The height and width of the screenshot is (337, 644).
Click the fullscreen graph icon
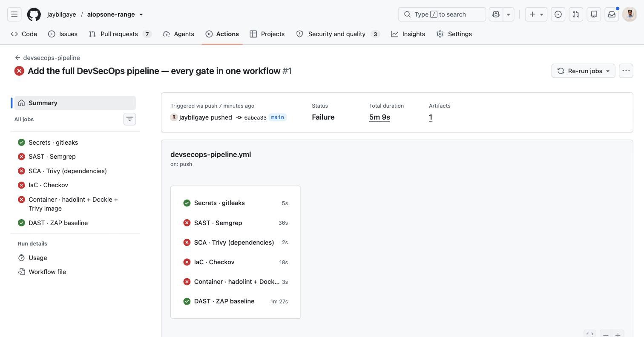590,335
